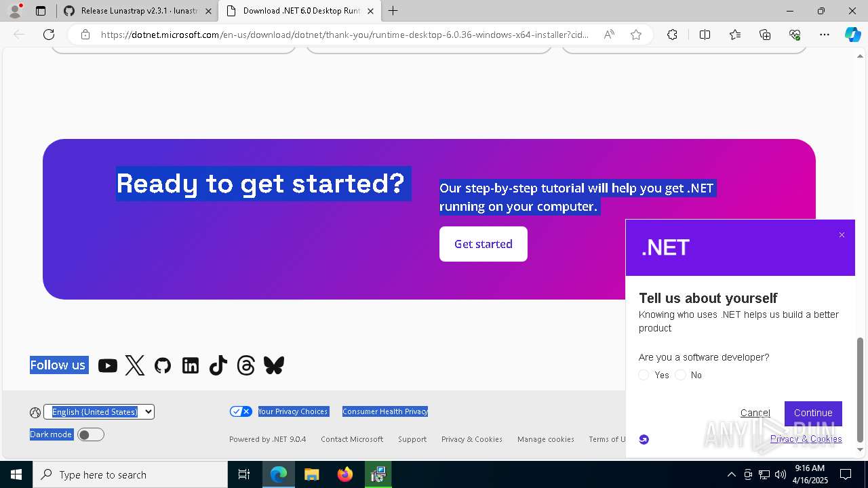This screenshot has width=868, height=488.
Task: Open the YouTube social link
Action: coord(107,366)
